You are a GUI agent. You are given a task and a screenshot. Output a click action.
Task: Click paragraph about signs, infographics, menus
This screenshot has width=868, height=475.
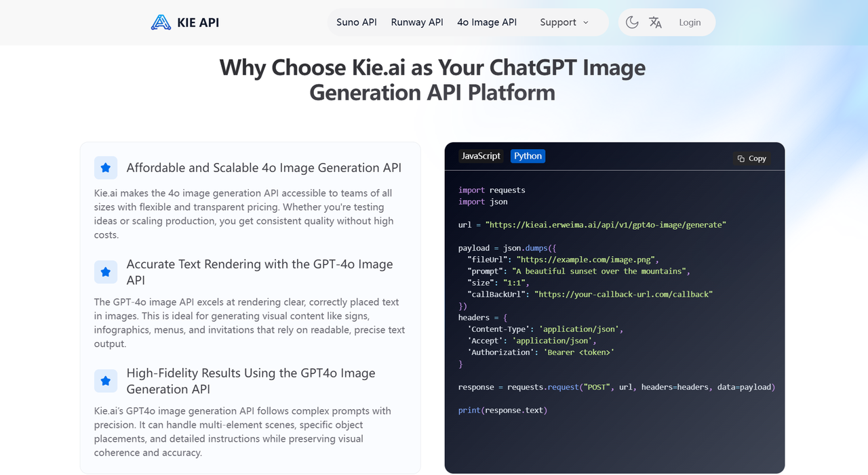[x=250, y=323]
